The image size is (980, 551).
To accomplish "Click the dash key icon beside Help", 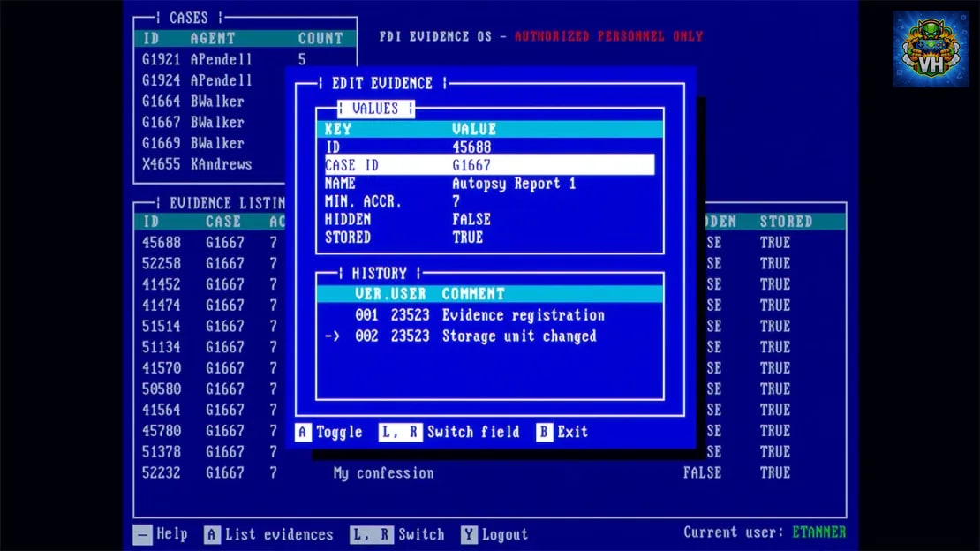I will [142, 535].
